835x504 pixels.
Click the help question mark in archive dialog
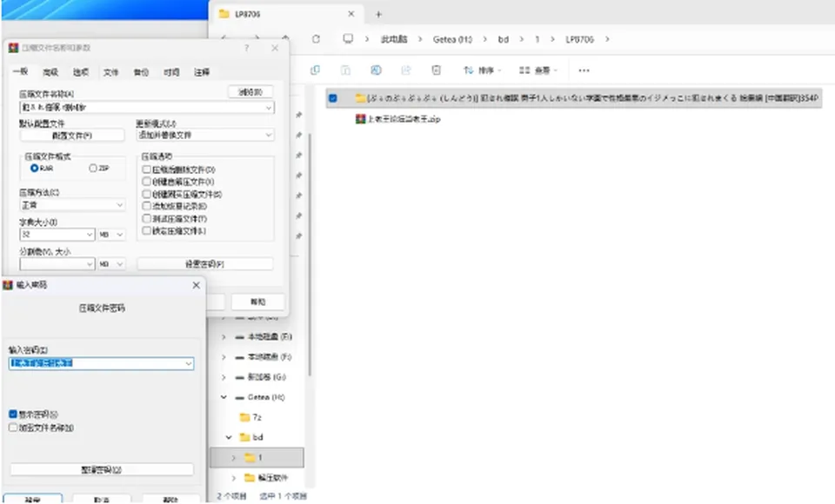246,48
